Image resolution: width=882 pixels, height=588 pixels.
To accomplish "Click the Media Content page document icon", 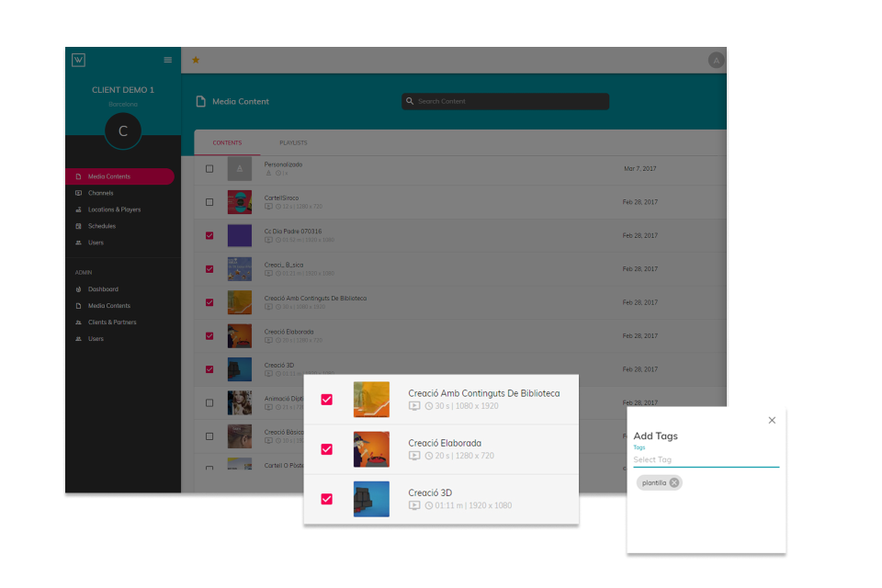I will point(201,101).
